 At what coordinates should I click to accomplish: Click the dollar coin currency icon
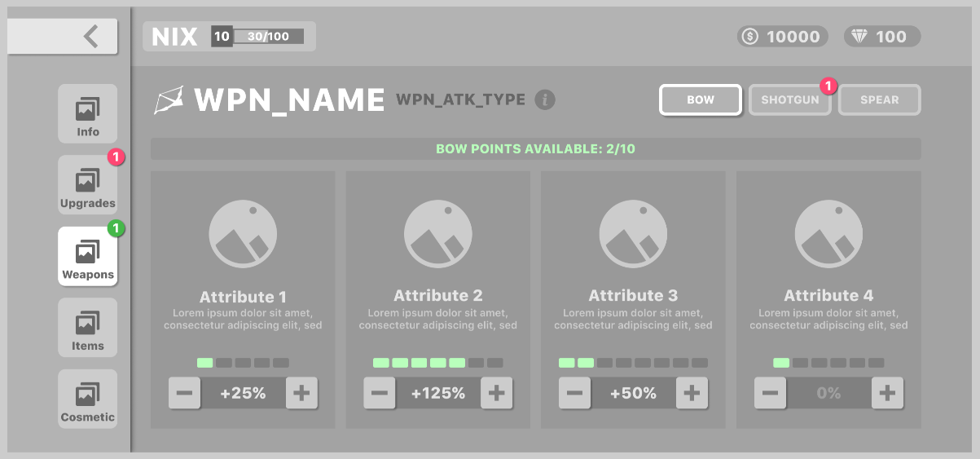click(750, 37)
